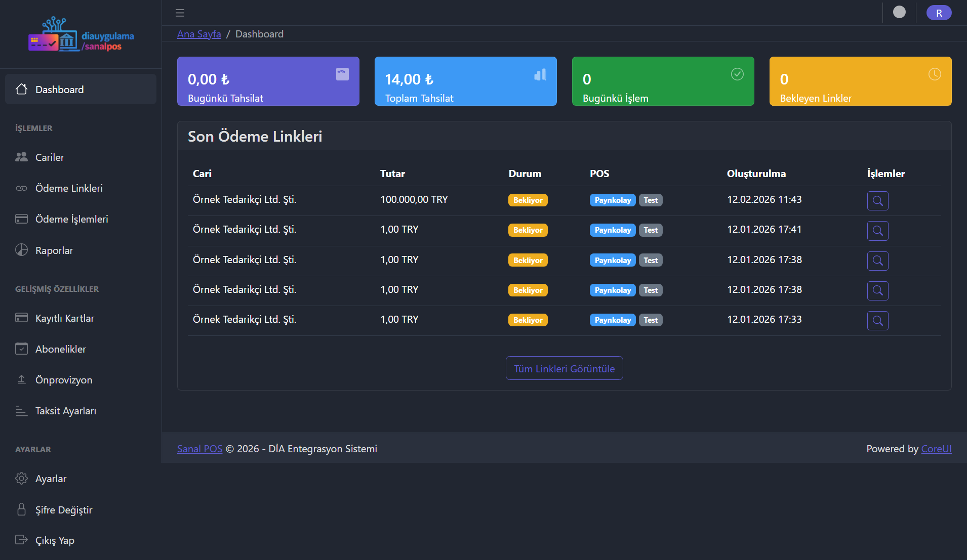Go to Ödeme Linkleri page
Image resolution: width=967 pixels, height=560 pixels.
coord(80,188)
